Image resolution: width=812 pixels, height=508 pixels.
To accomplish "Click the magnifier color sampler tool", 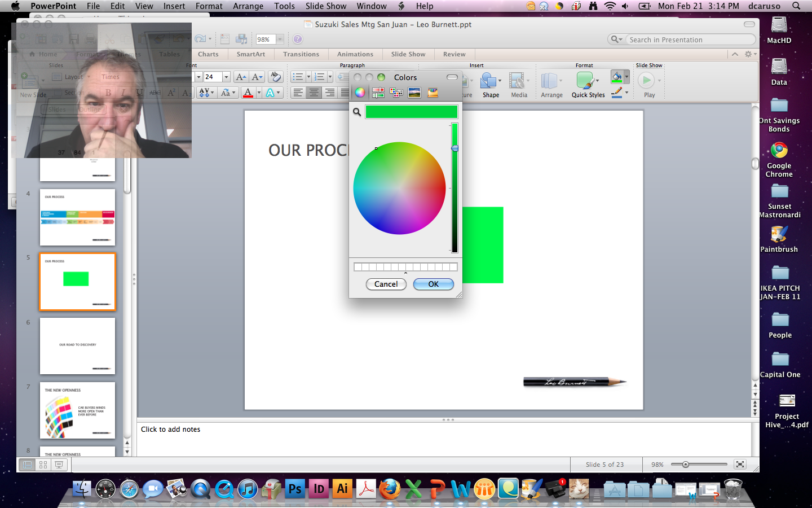I will (x=357, y=112).
